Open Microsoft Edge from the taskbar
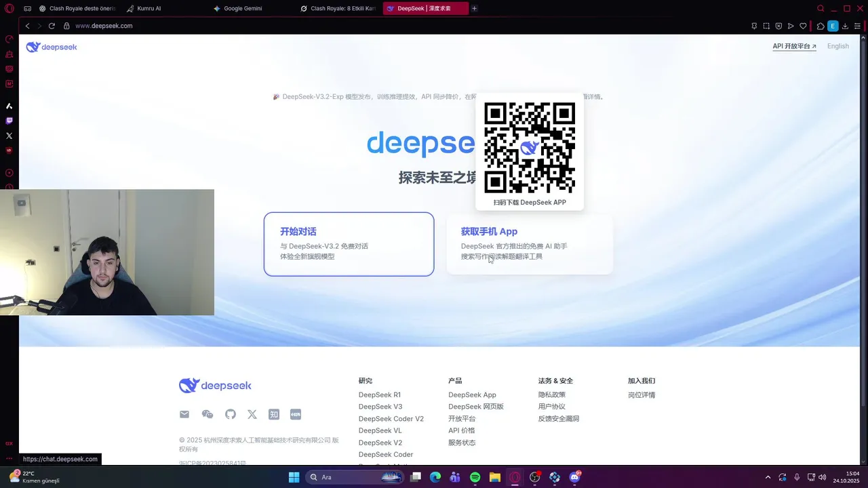This screenshot has width=868, height=488. click(435, 477)
